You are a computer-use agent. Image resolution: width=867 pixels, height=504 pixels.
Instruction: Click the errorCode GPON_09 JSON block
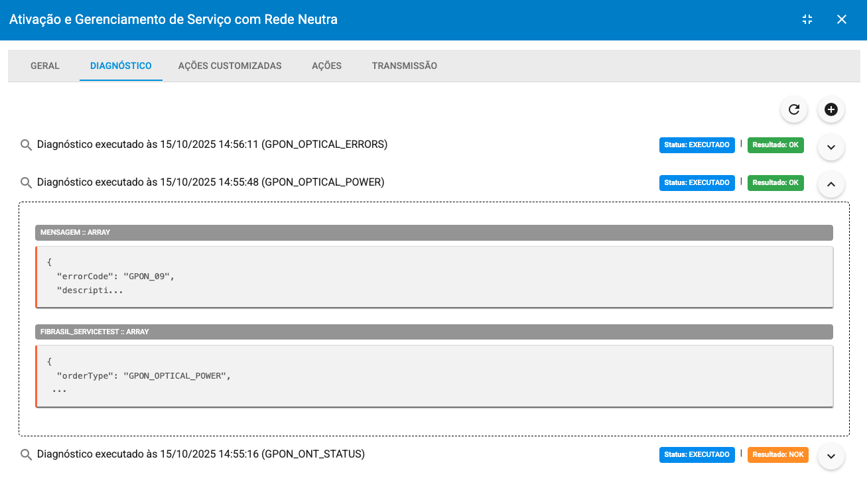(434, 277)
